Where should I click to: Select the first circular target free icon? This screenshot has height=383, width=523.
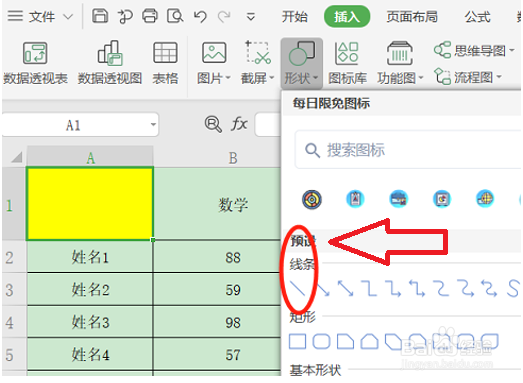point(312,200)
